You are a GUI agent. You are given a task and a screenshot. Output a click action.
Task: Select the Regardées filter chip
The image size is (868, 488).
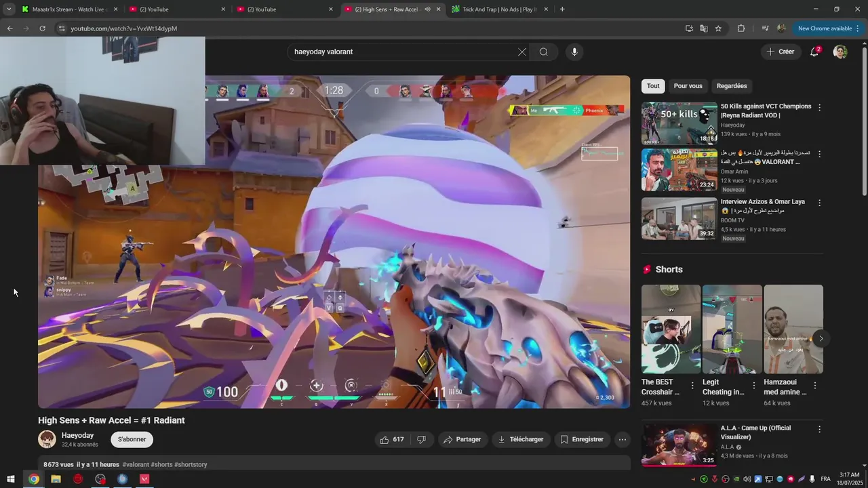click(732, 86)
